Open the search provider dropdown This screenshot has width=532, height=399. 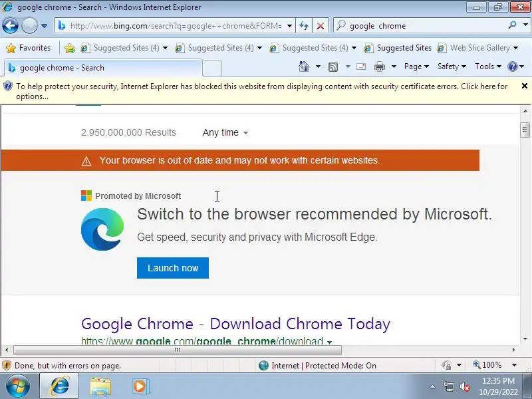525,25
